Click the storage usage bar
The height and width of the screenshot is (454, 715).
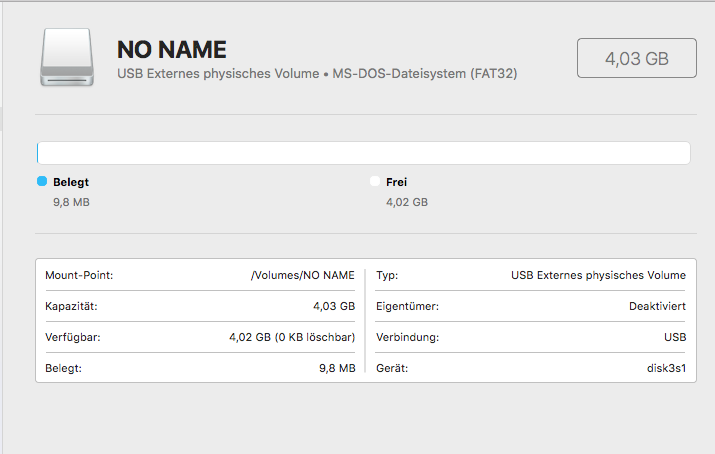pyautogui.click(x=363, y=153)
